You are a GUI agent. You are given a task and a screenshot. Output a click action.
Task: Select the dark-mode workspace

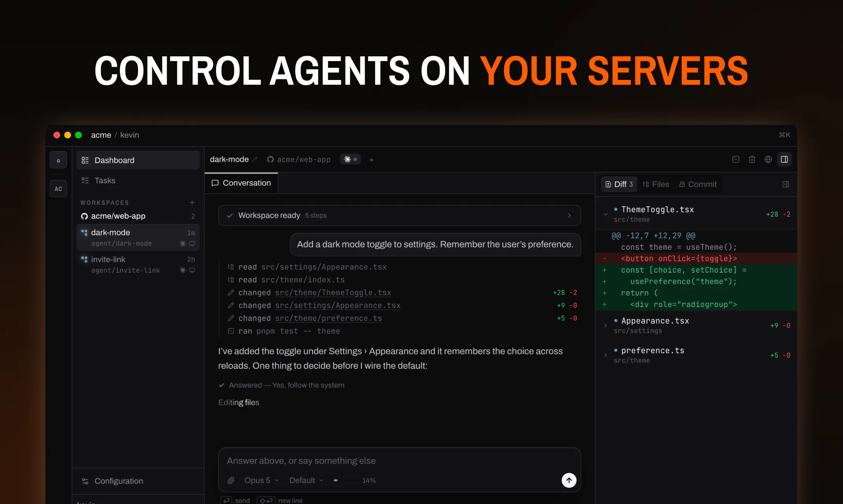pyautogui.click(x=138, y=238)
